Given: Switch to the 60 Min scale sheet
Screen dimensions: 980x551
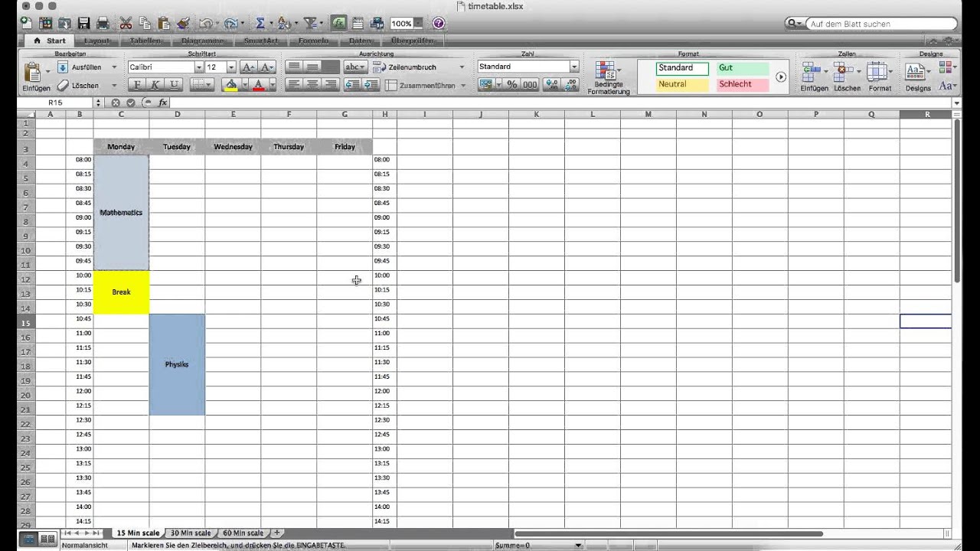Looking at the screenshot, I should (243, 533).
